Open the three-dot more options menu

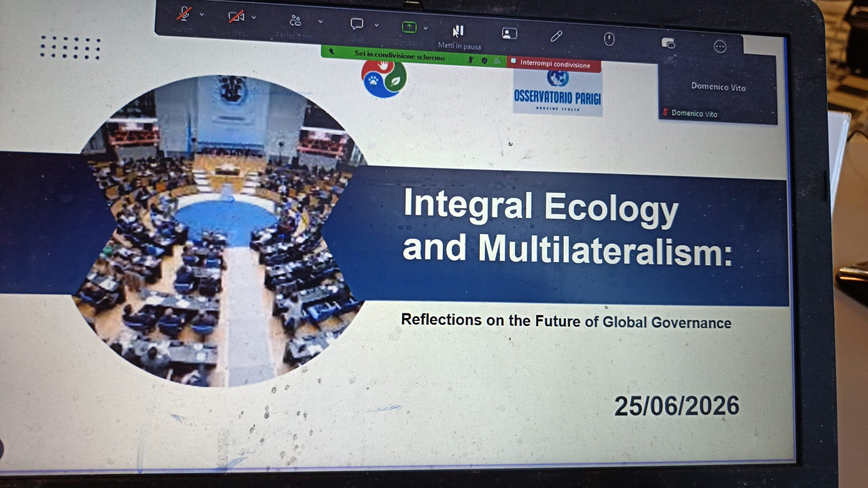[x=720, y=47]
